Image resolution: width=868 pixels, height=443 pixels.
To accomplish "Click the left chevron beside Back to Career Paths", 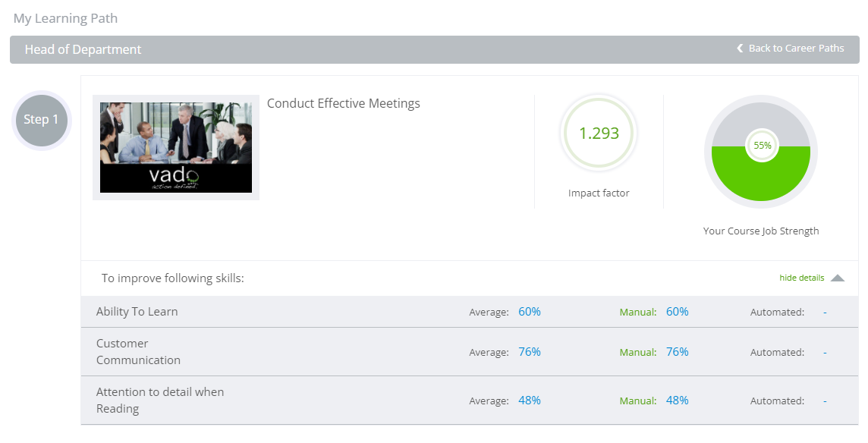I will coord(740,49).
